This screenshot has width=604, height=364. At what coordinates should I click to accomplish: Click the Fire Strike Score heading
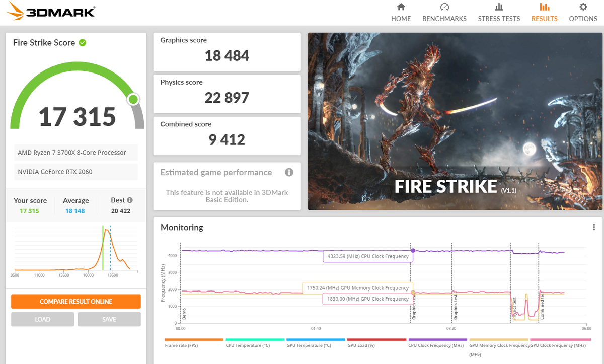pyautogui.click(x=44, y=43)
